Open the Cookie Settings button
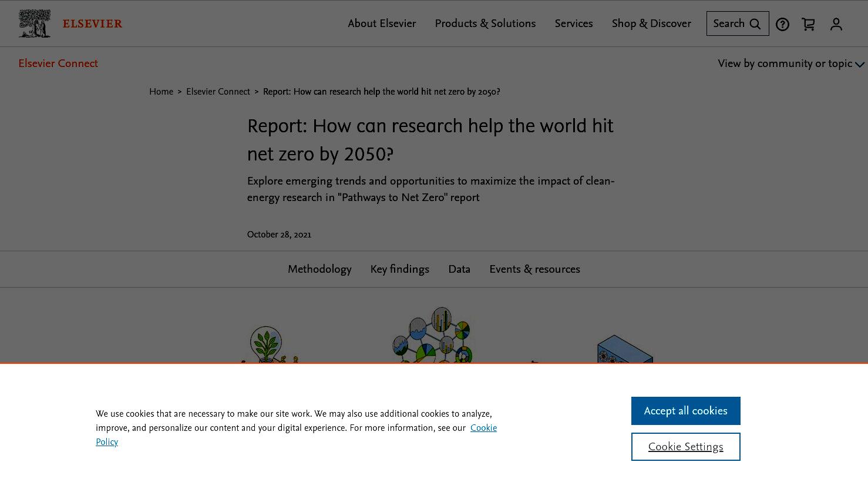Viewport: 868px width, 492px height. (686, 447)
